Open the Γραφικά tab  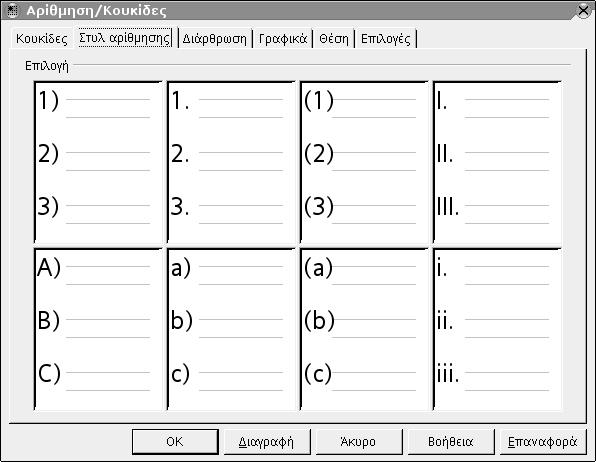283,38
